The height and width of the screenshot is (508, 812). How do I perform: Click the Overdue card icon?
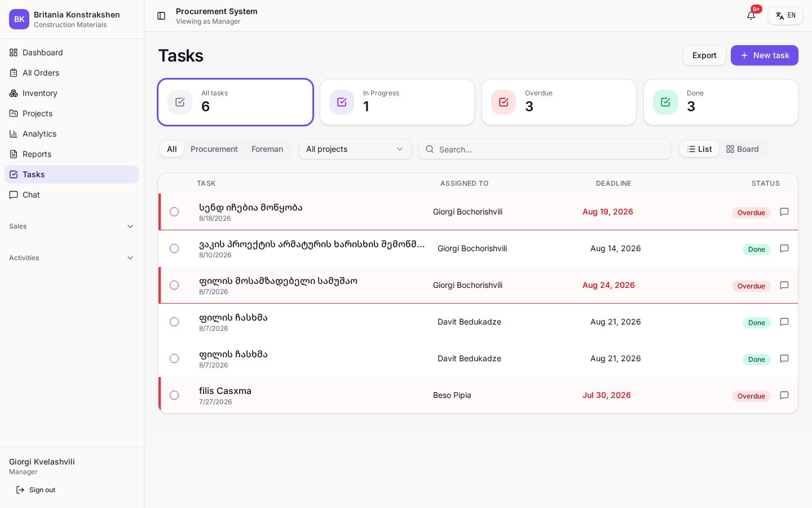[x=504, y=102]
